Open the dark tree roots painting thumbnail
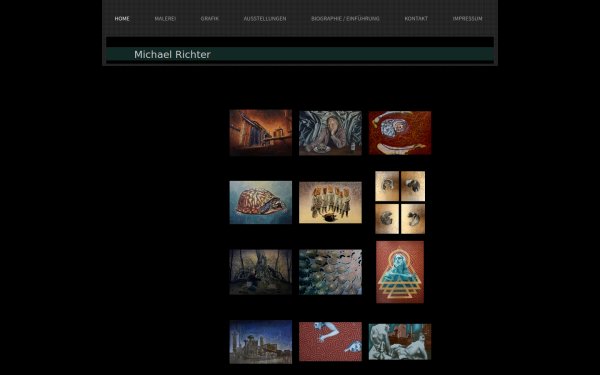This screenshot has height=375, width=600. click(261, 272)
